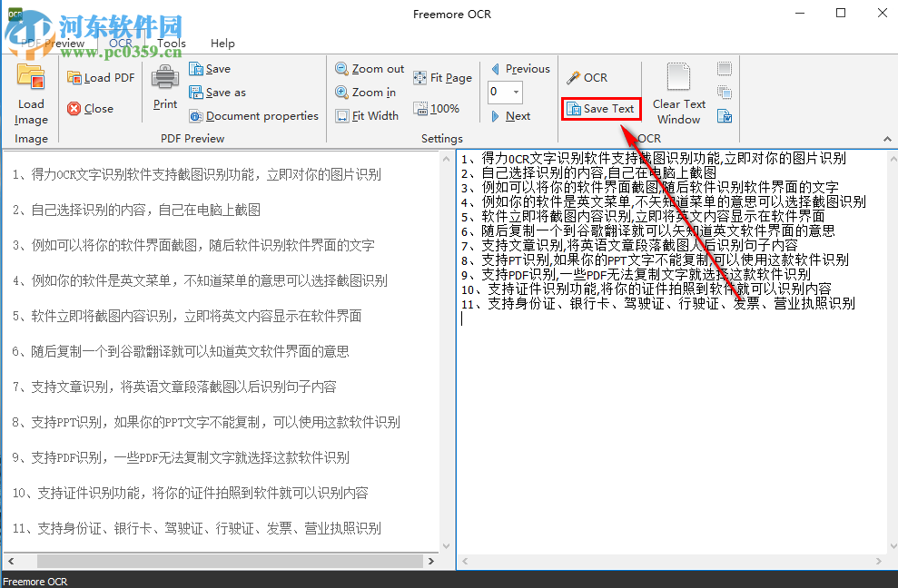
Task: Click the Fit Width icon
Action: (x=341, y=115)
